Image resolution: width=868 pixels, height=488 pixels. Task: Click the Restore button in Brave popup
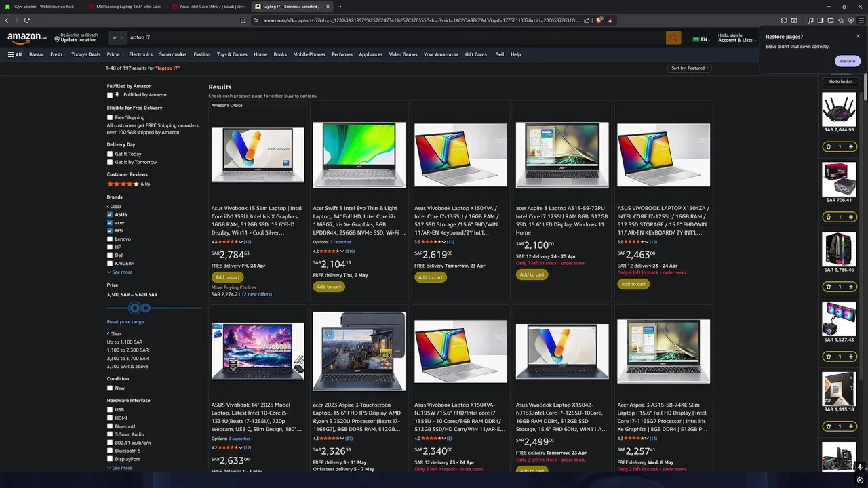(848, 61)
